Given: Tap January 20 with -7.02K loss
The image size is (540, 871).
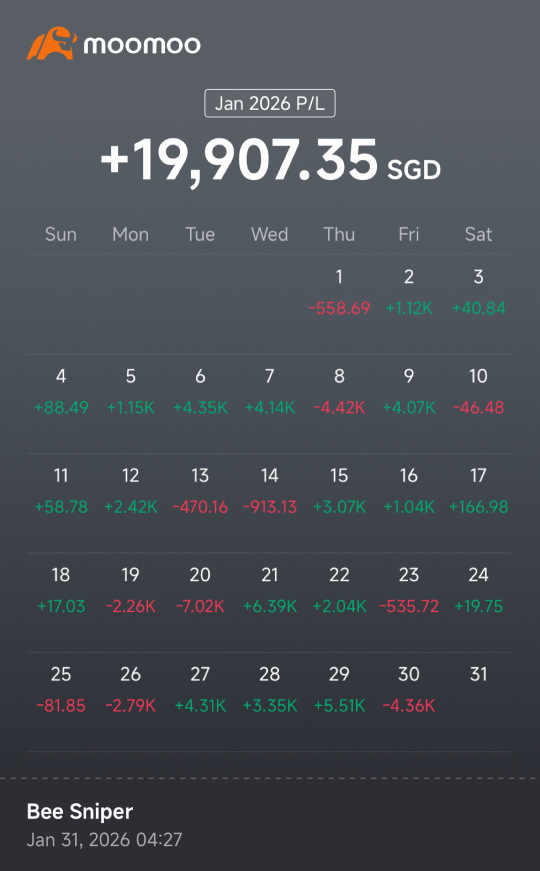Looking at the screenshot, I should coord(200,590).
